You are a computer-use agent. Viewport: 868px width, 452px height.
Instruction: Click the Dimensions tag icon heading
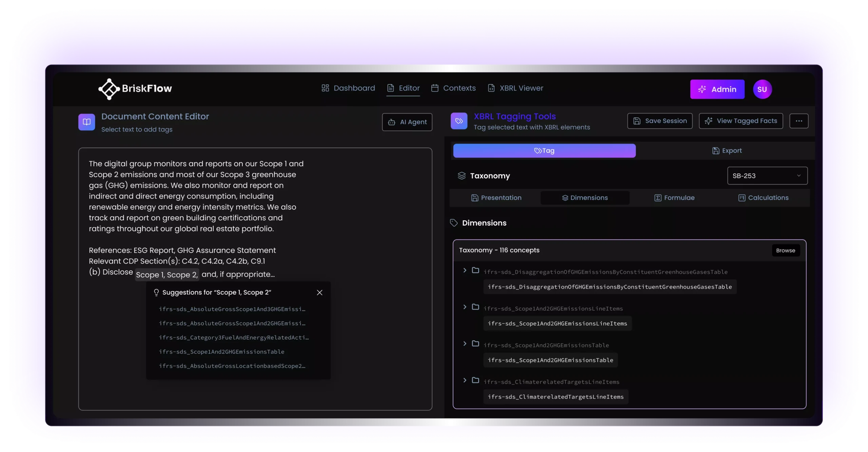tap(454, 223)
